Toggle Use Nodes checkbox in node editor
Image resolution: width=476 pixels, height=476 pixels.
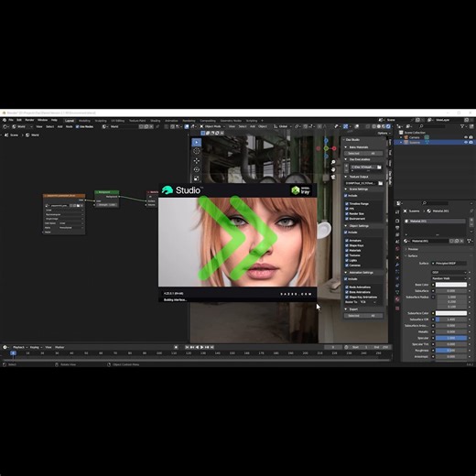point(77,126)
